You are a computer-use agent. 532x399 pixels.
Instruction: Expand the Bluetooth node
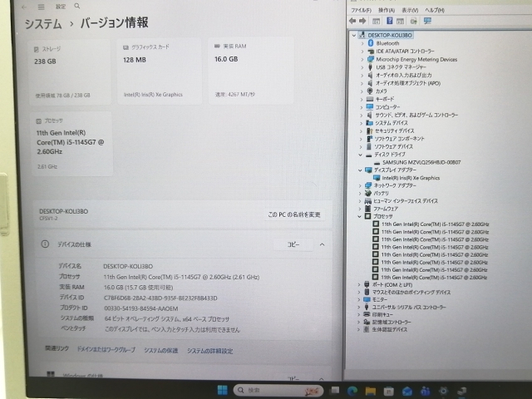362,43
